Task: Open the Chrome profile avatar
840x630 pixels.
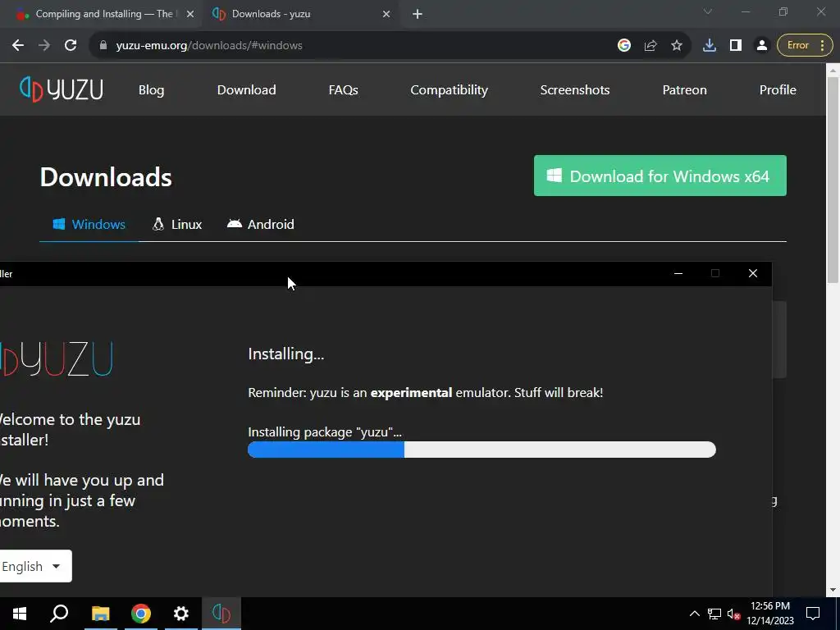Action: point(762,46)
